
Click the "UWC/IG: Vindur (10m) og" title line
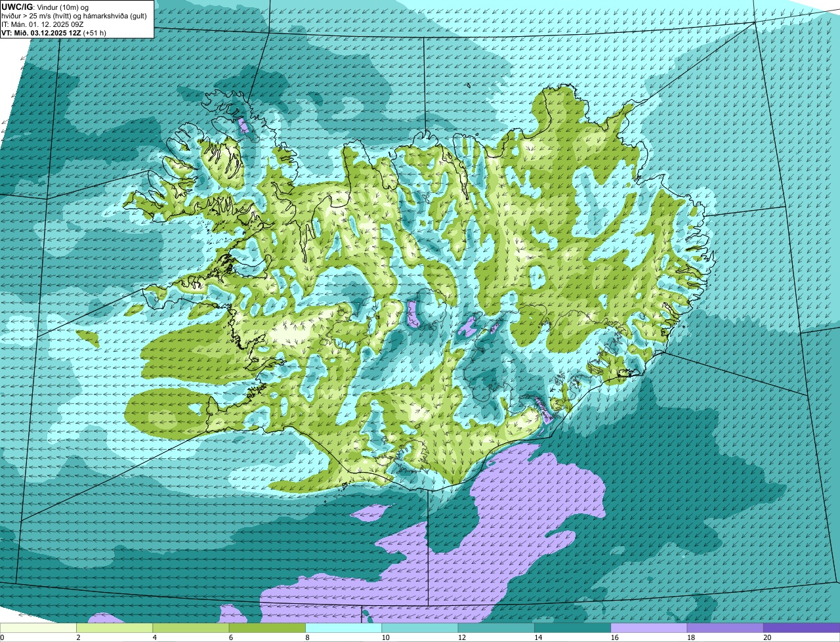45,7
